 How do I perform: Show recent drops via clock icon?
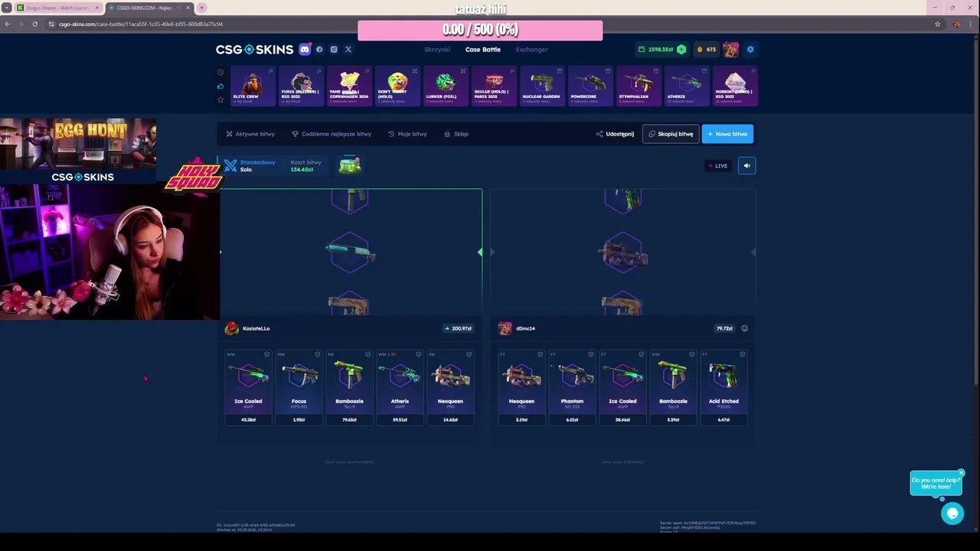(220, 72)
